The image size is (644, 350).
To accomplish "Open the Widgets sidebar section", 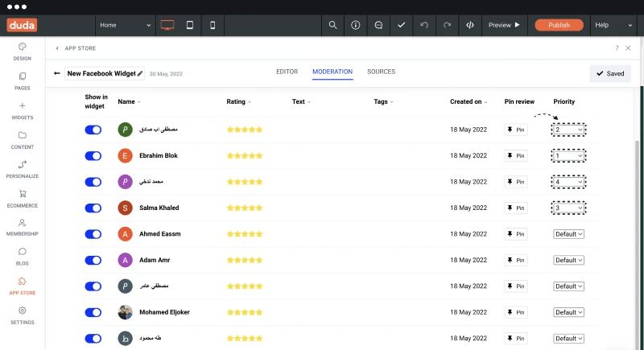I will click(23, 111).
